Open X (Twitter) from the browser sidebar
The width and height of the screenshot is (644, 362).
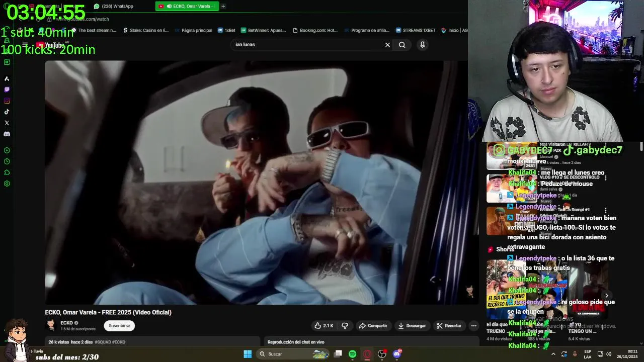(7, 123)
